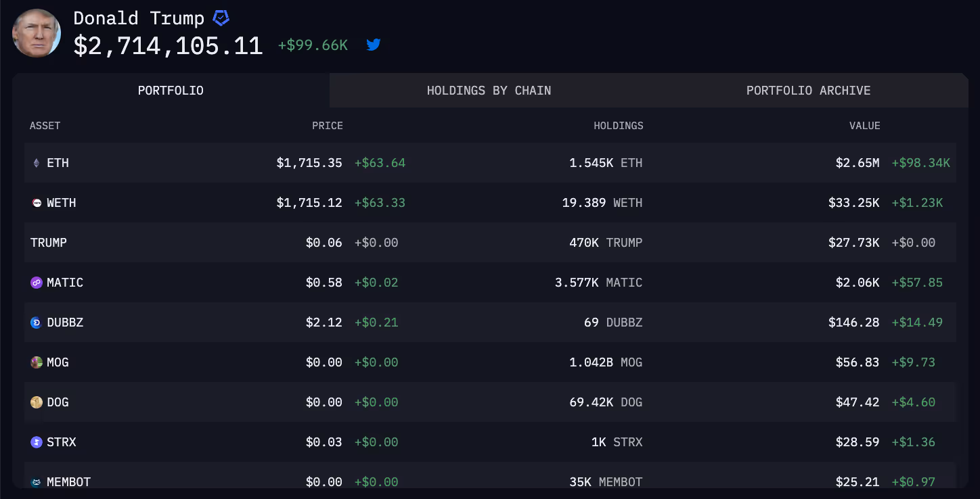
Task: Click the VALUE column header
Action: click(x=865, y=126)
